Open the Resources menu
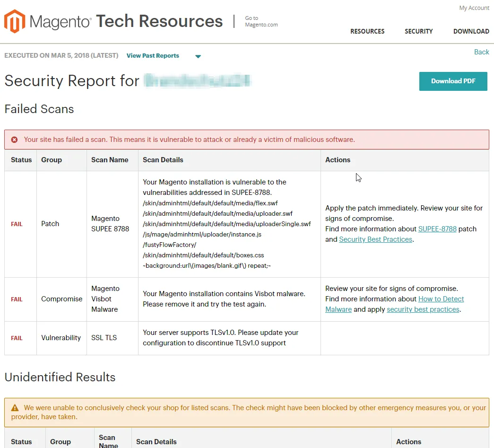 pyautogui.click(x=367, y=31)
